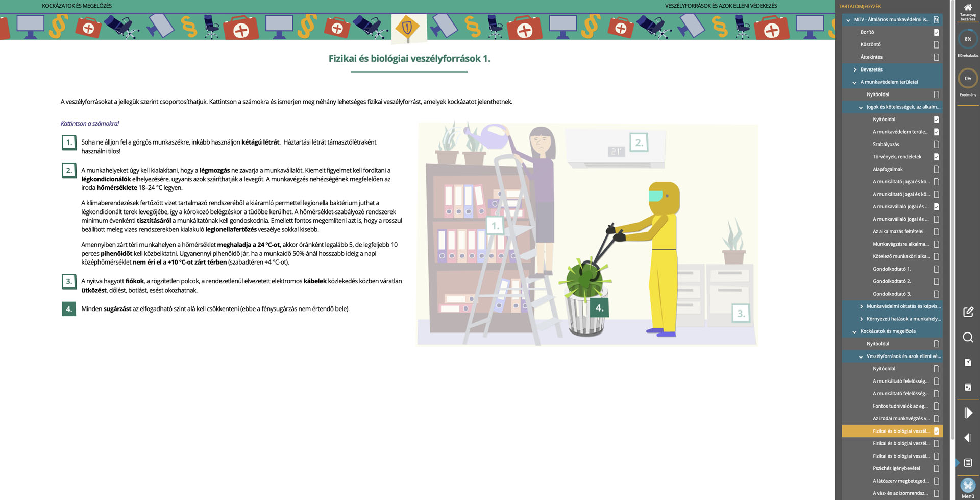The width and height of the screenshot is (980, 500).
Task: Open the notes edit icon
Action: (968, 312)
